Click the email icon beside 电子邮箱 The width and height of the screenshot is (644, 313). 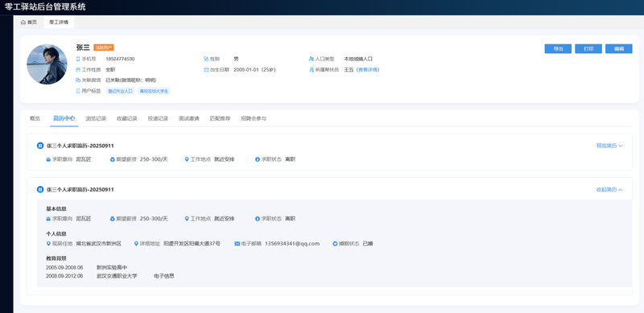pyautogui.click(x=237, y=244)
